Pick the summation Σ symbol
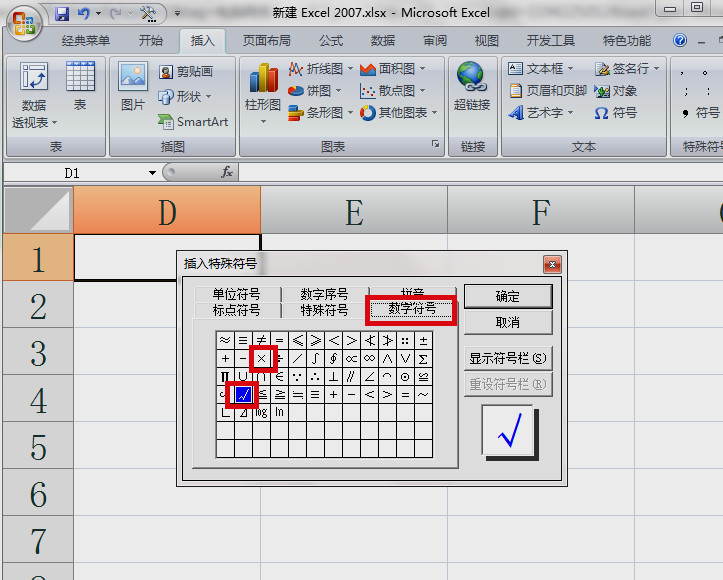Image resolution: width=723 pixels, height=580 pixels. click(x=423, y=358)
